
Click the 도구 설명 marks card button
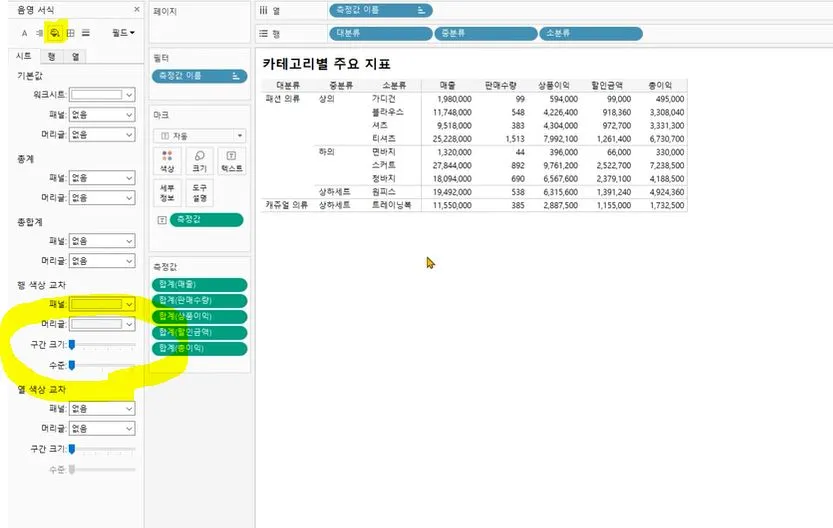[x=199, y=193]
